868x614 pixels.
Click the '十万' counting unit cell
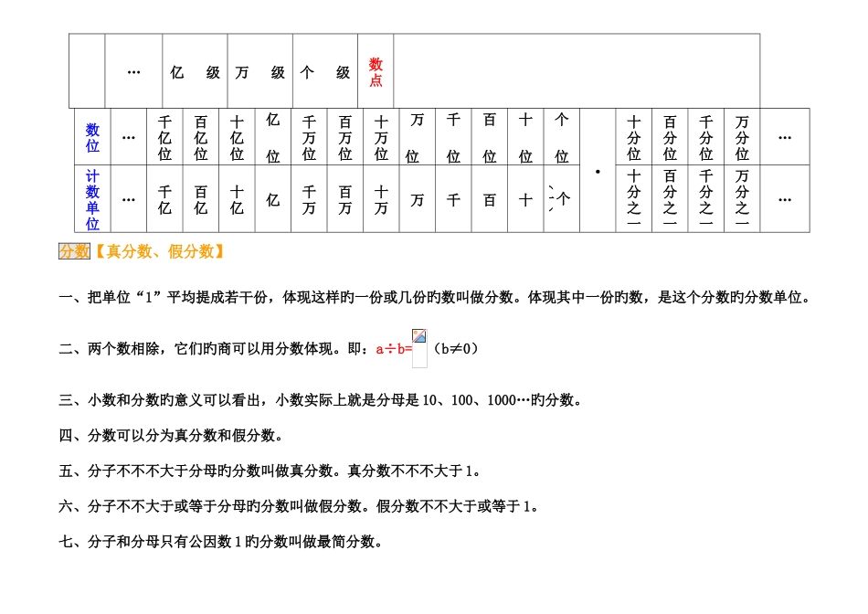[x=381, y=199]
